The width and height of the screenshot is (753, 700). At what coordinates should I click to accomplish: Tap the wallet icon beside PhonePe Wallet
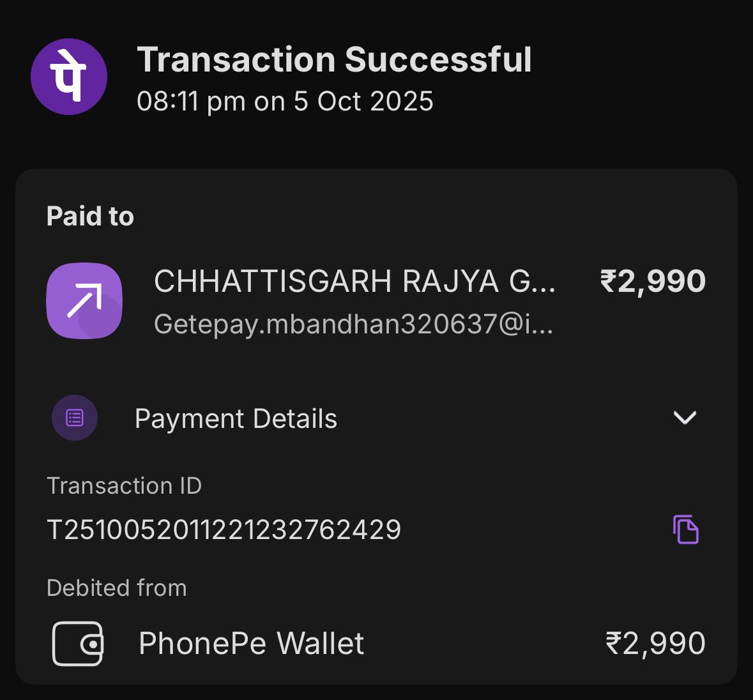77,643
